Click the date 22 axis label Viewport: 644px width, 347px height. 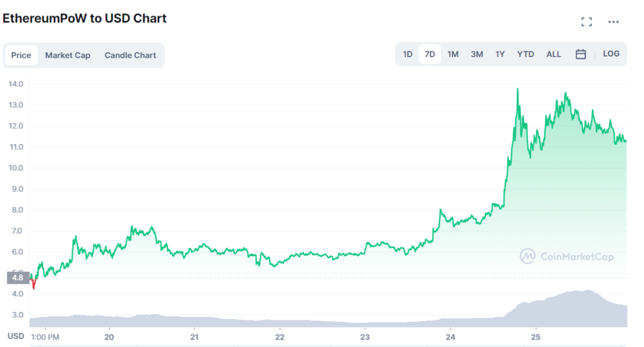tap(280, 337)
